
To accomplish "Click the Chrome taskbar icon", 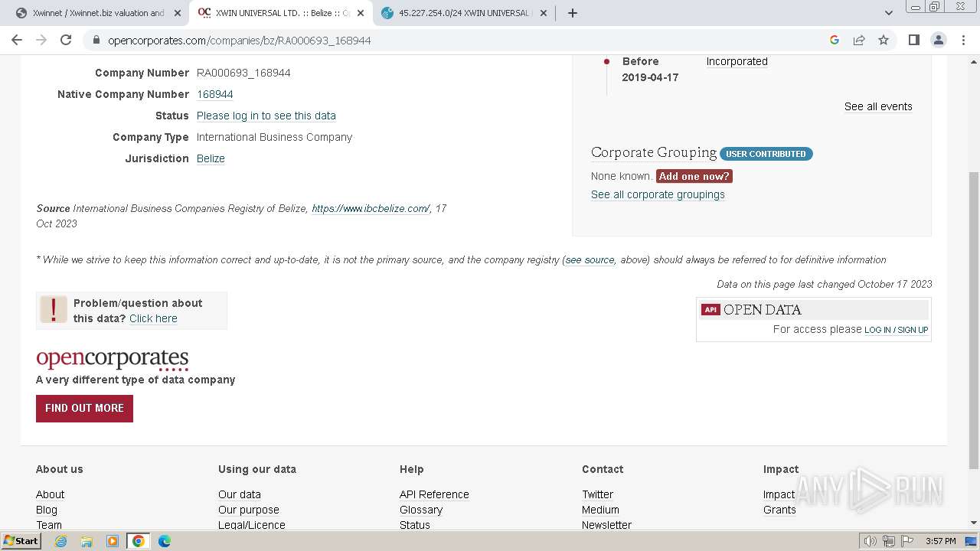I will click(x=139, y=541).
